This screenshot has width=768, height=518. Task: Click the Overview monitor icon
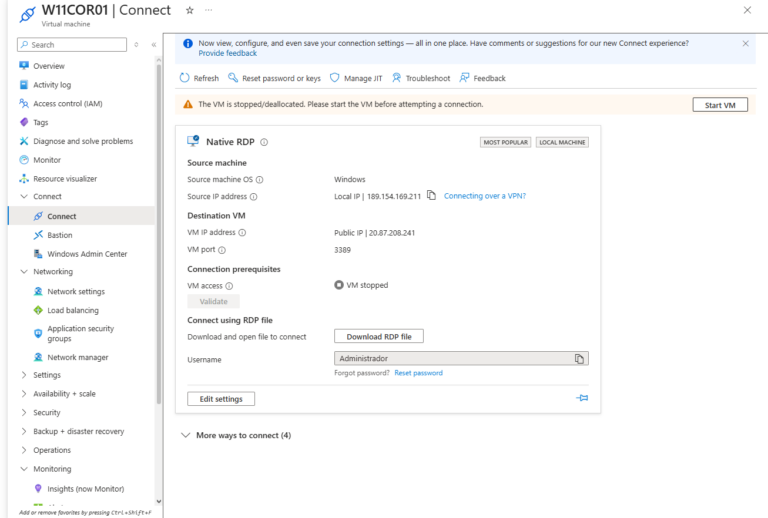(24, 66)
